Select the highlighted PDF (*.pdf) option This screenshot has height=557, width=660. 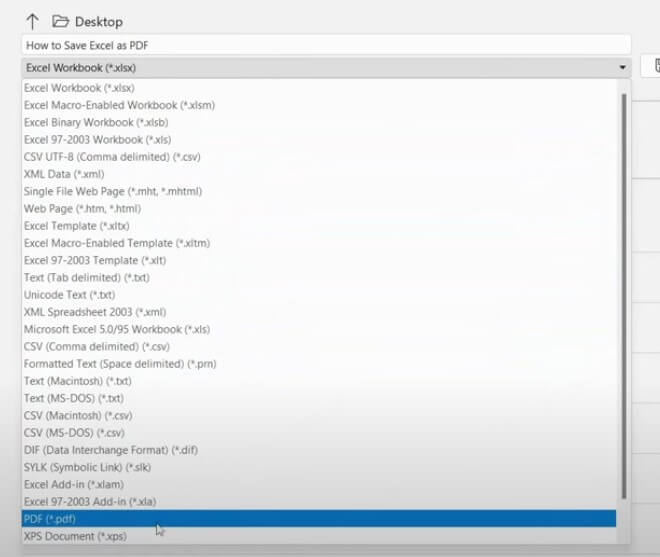coord(319,519)
